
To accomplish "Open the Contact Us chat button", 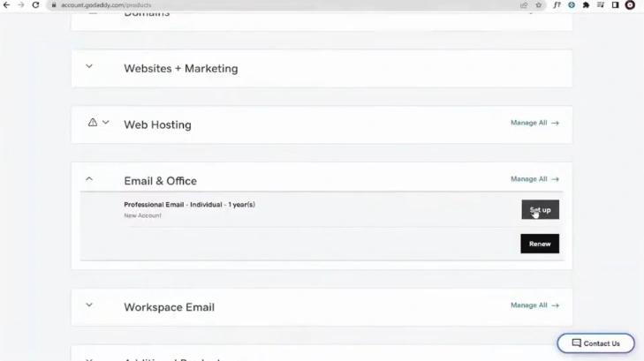I will [595, 343].
